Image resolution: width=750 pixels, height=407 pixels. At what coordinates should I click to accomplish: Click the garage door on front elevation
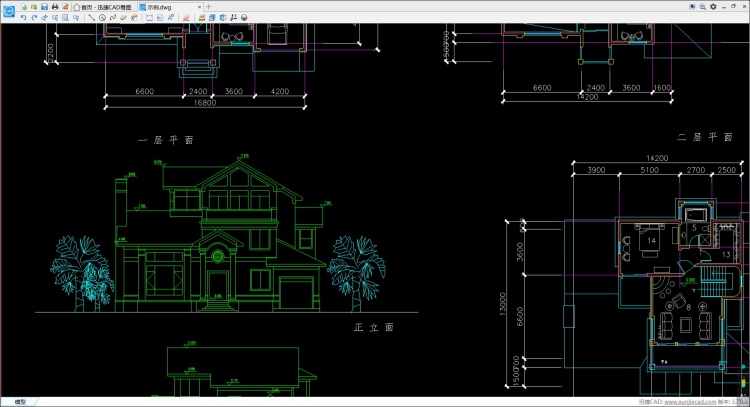[x=297, y=293]
